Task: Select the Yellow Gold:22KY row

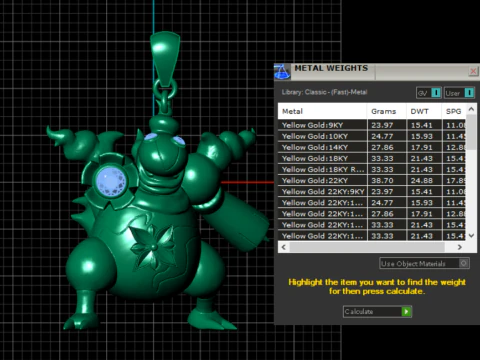Action: tap(372, 180)
